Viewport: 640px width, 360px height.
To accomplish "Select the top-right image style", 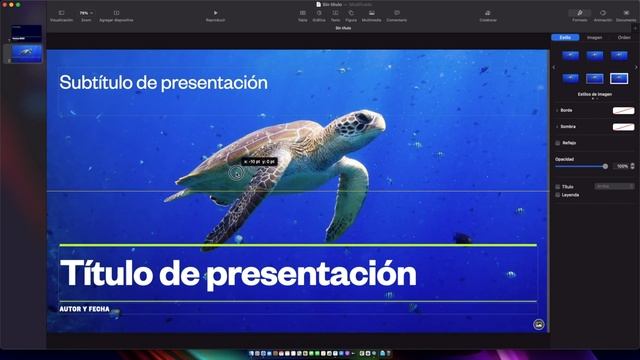I will tap(619, 55).
